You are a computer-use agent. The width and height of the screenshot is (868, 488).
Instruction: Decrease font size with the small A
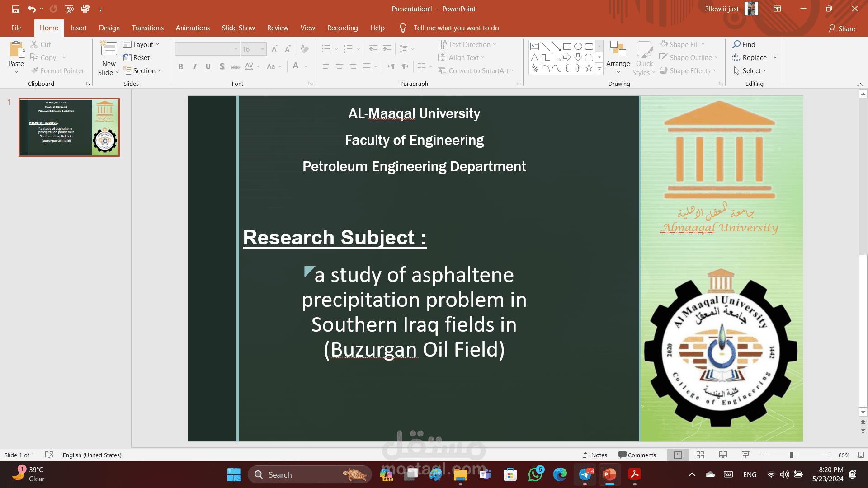coord(288,49)
